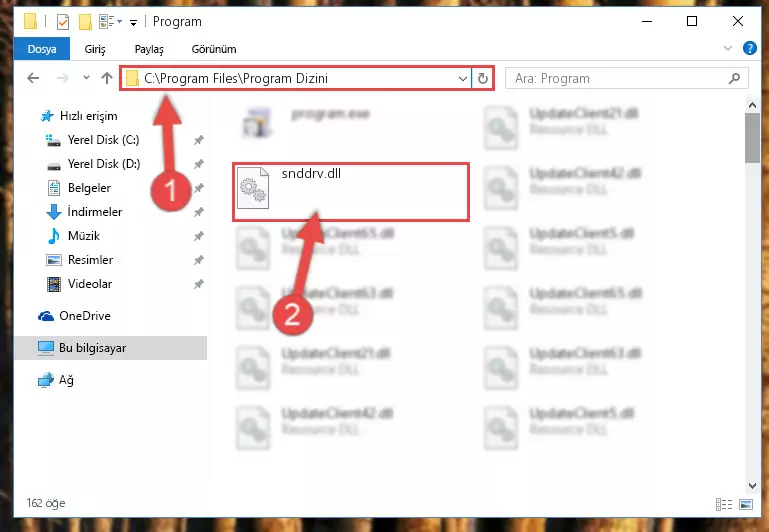Expand the ribbon chevron
Image resolution: width=769 pixels, height=532 pixels.
point(728,48)
